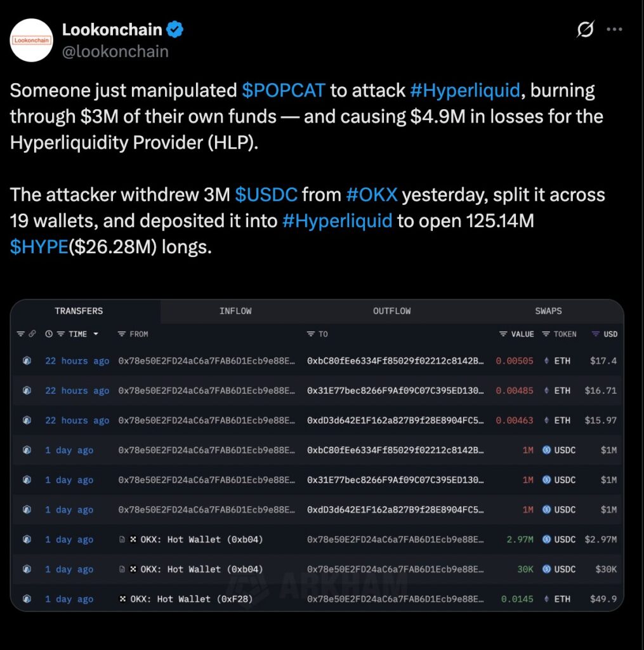Click the chain-link icon in the table header
The height and width of the screenshot is (650, 644).
pos(32,334)
